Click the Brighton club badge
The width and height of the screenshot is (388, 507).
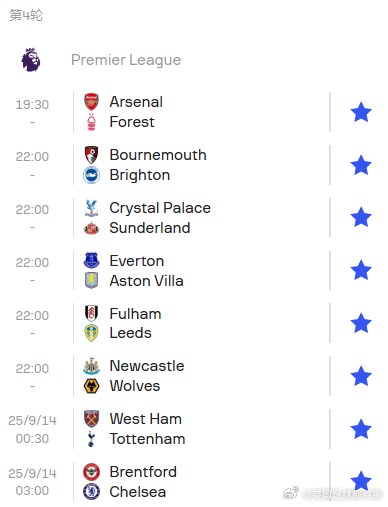91,175
